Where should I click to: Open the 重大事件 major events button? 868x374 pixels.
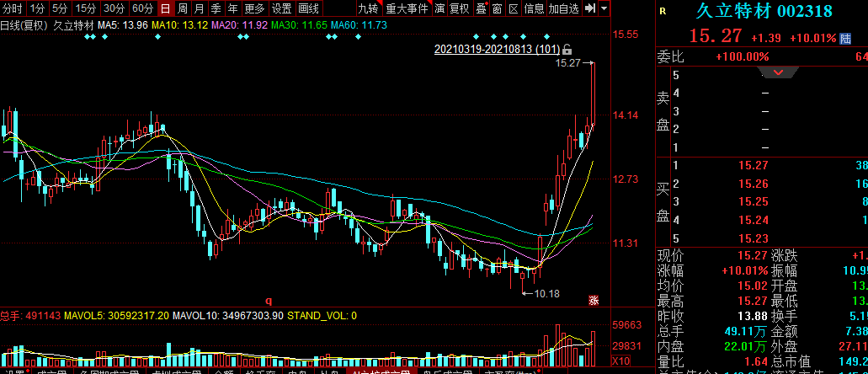407,8
